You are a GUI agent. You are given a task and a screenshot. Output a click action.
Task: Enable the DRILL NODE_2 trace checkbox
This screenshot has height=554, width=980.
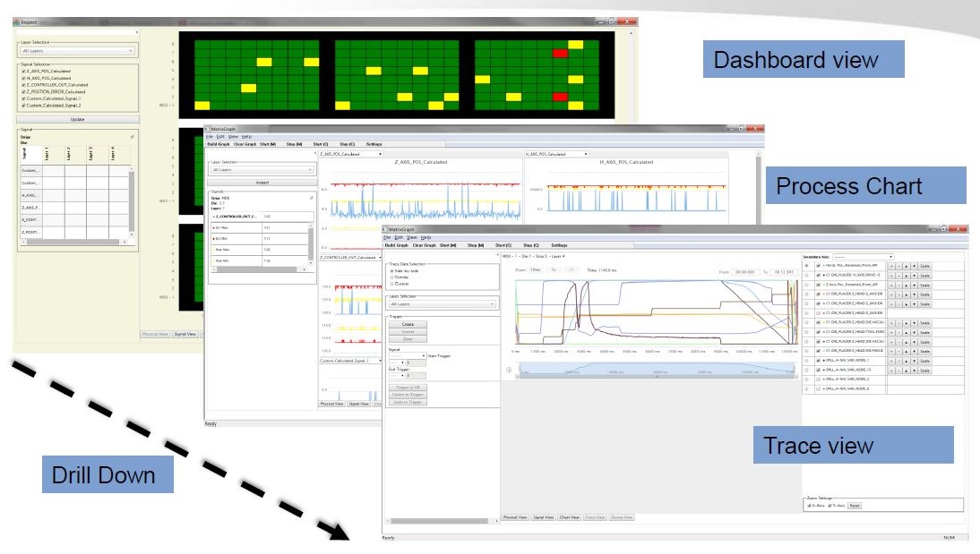click(818, 379)
